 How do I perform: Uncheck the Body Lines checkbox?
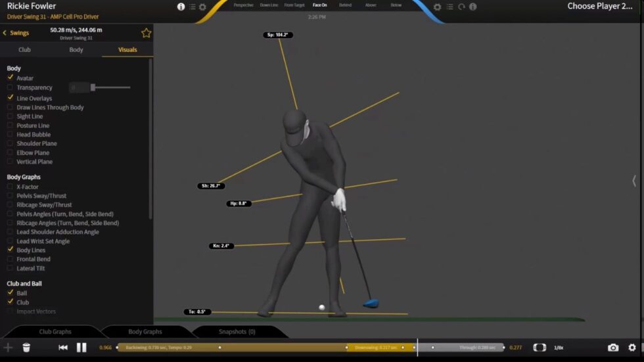(11, 250)
